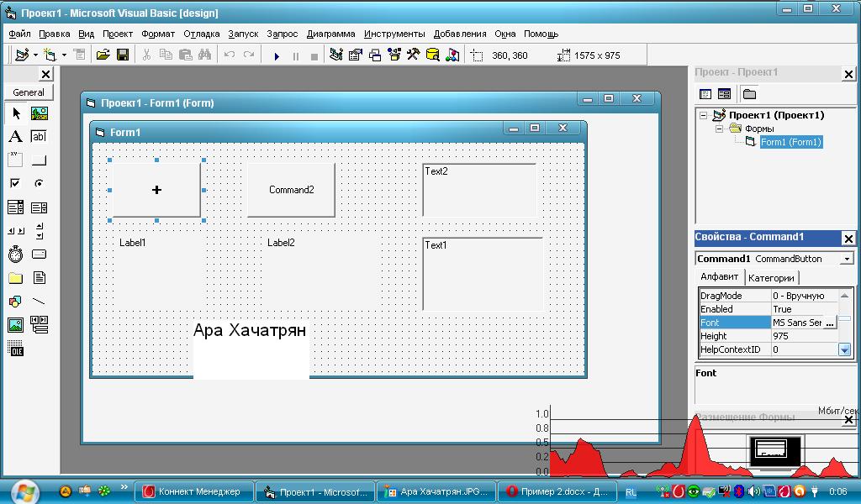Toggle Folders in Project Explorer

click(x=749, y=94)
